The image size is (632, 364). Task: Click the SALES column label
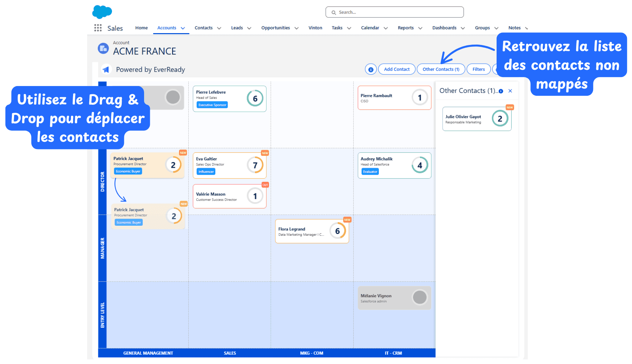click(x=230, y=353)
